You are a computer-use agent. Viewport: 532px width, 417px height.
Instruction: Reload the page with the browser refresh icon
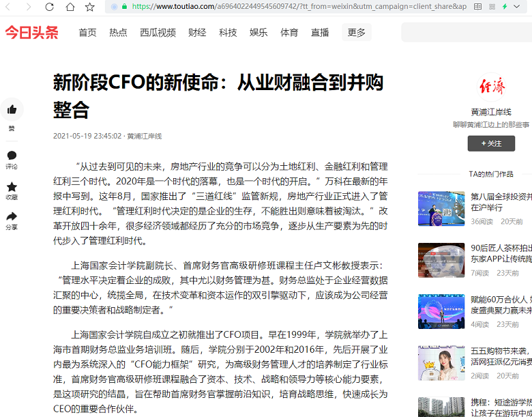[x=49, y=7]
